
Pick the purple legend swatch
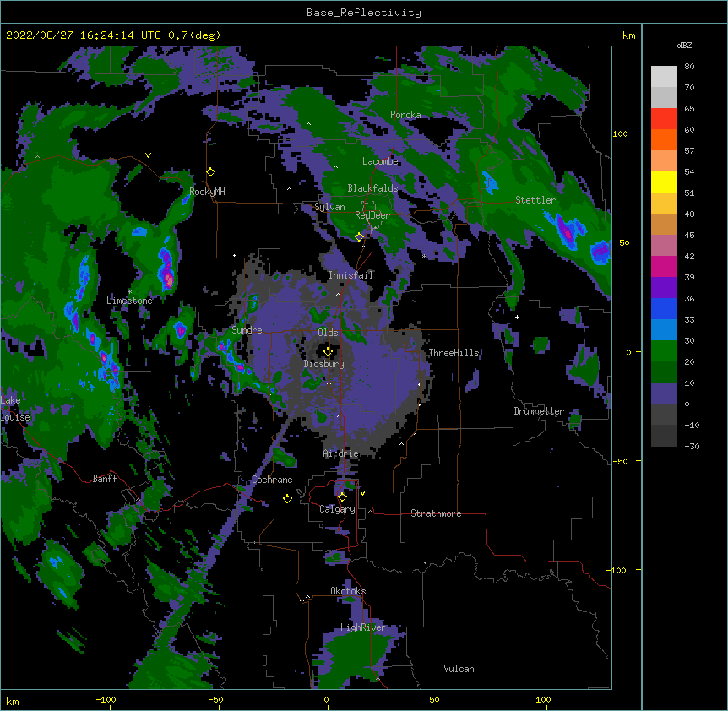664,288
